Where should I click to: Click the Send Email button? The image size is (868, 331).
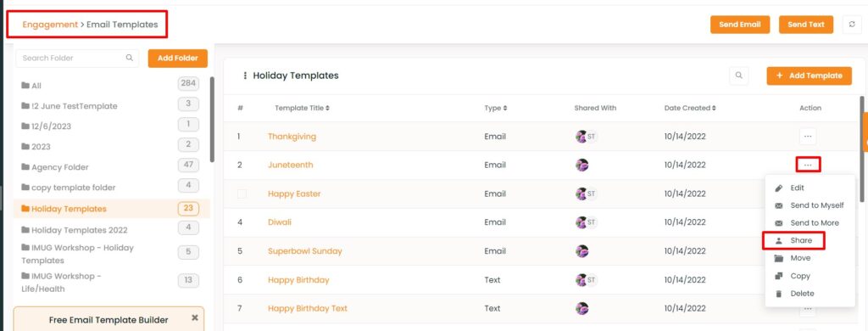coord(739,25)
